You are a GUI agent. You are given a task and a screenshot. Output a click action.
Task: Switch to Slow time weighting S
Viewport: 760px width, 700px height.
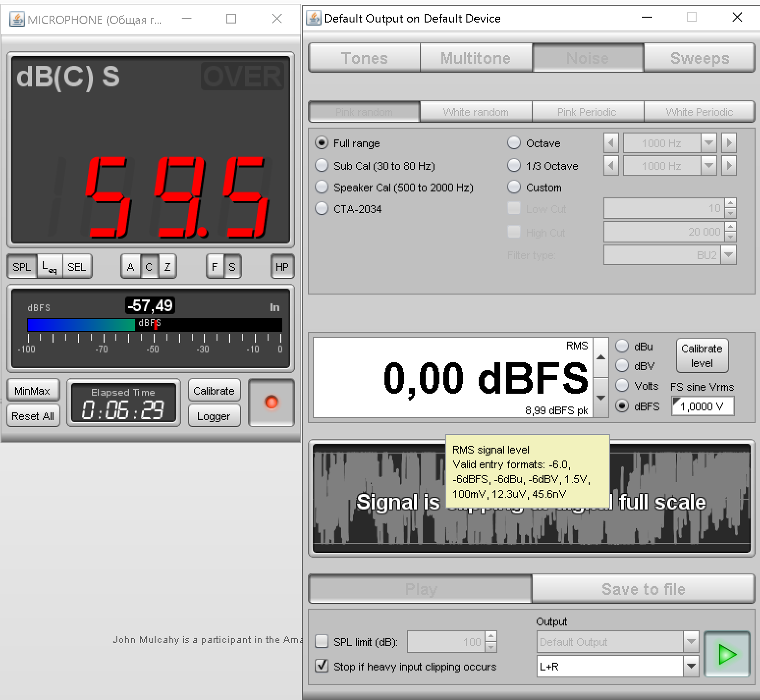(x=232, y=267)
